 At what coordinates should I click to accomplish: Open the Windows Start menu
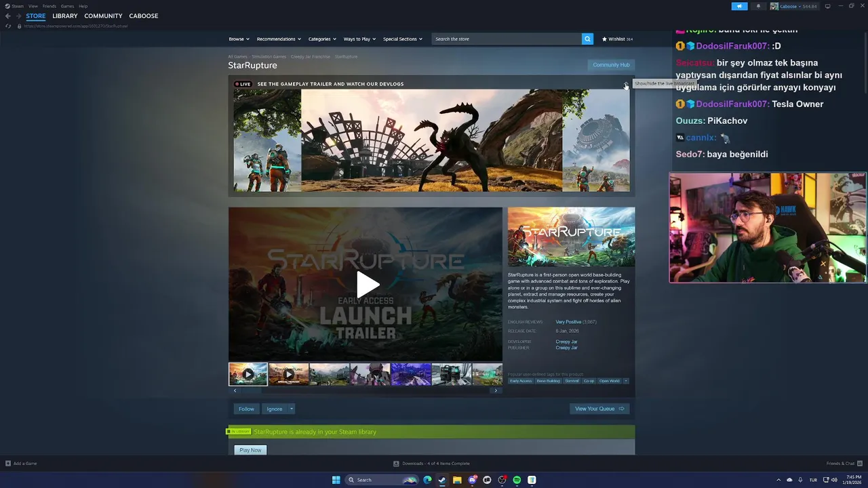pyautogui.click(x=336, y=480)
